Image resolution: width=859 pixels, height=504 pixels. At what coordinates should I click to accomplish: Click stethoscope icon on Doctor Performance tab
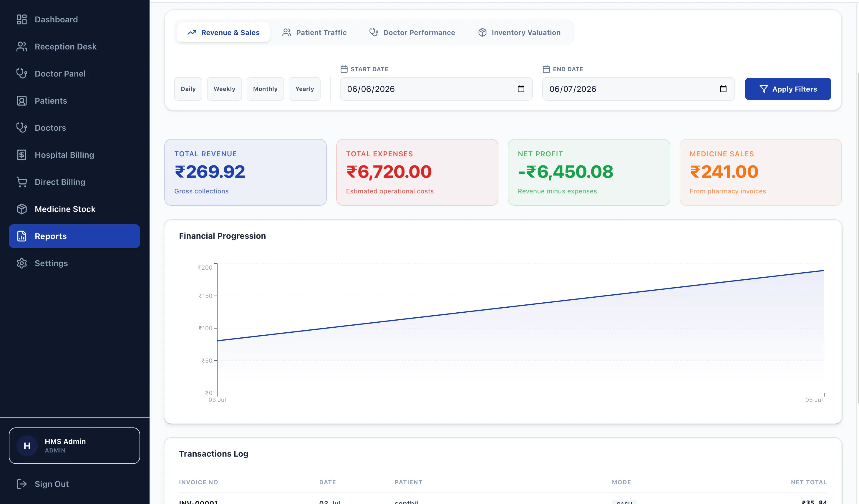tap(374, 32)
